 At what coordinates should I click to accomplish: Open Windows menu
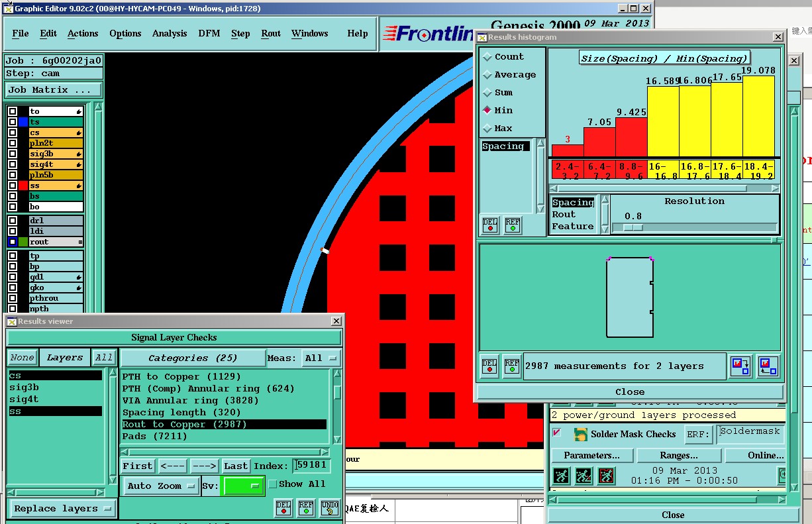pyautogui.click(x=310, y=33)
